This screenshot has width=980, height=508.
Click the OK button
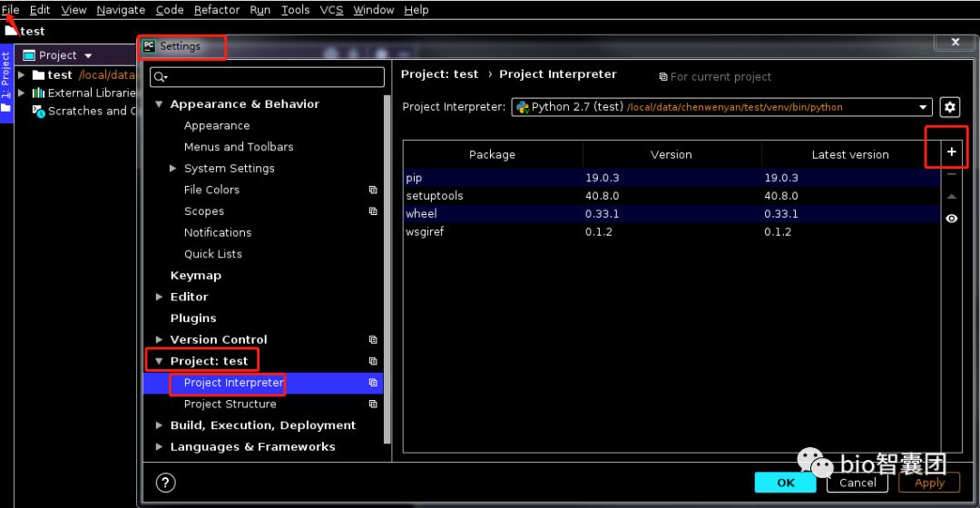(x=785, y=483)
